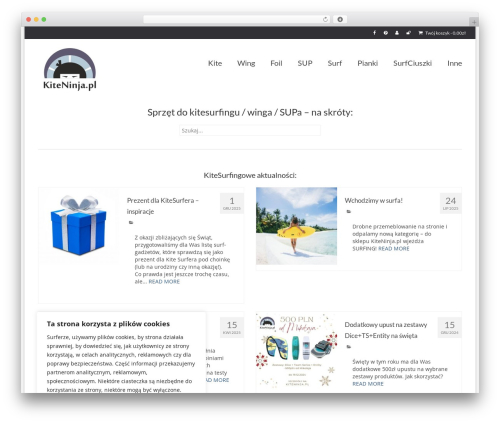Click the folder icon under 'Wchodzimy w surfa!'
Image resolution: width=500 pixels, height=423 pixels.
coord(349,211)
